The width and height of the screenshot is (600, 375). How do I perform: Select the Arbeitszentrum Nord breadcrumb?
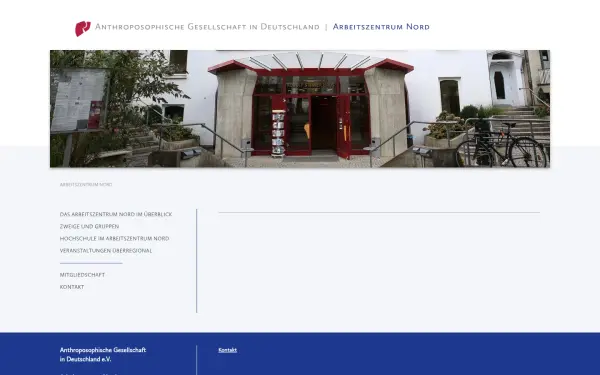[86, 184]
